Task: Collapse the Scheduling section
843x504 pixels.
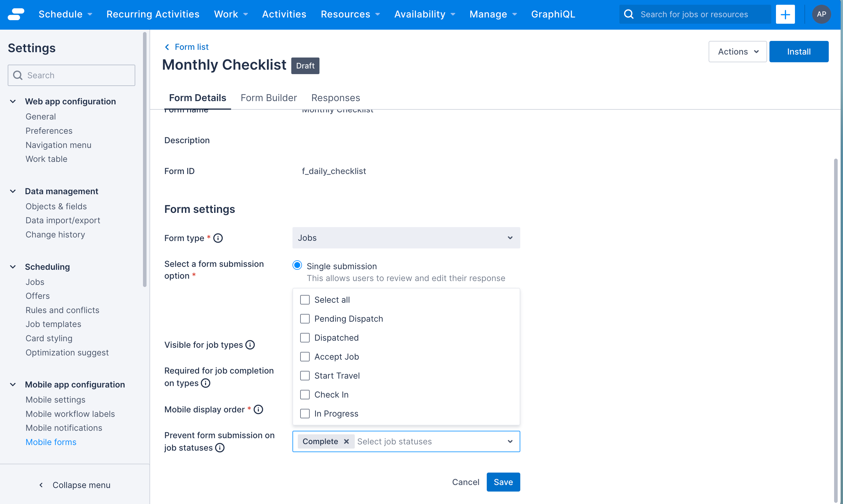Action: [x=13, y=267]
